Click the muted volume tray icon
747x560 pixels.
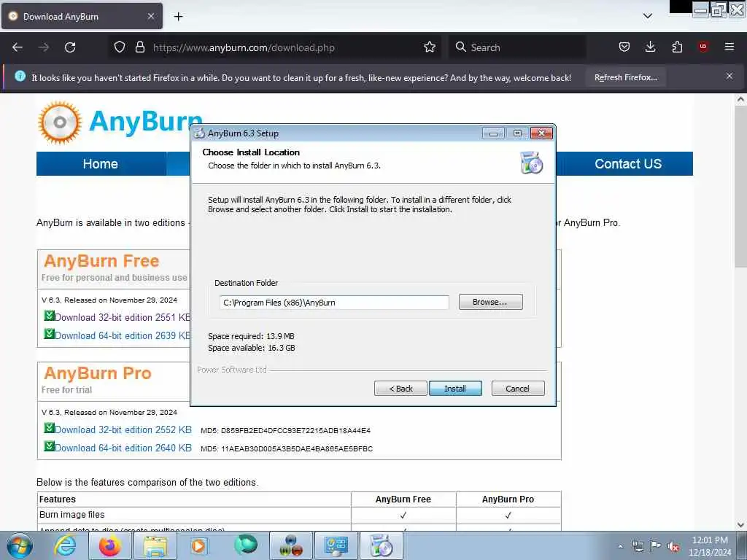coord(673,546)
